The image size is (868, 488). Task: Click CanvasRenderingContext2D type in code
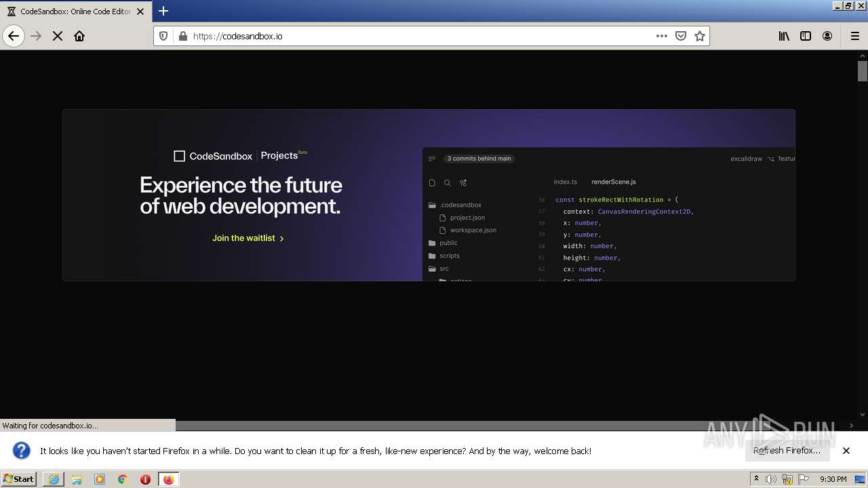click(644, 211)
